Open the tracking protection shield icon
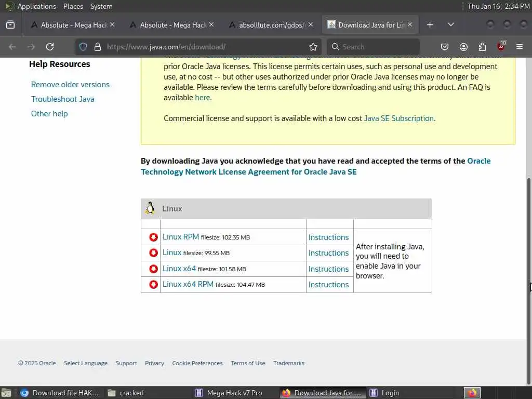The height and width of the screenshot is (399, 532). (83, 46)
